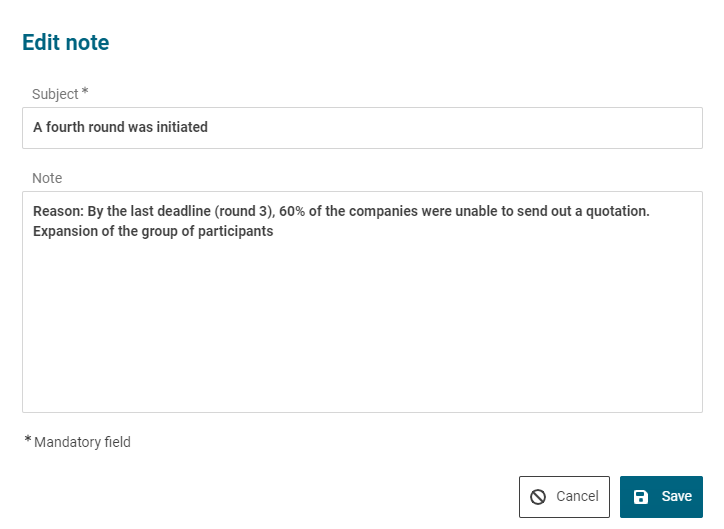Click the "Edit note" dialog heading

click(x=66, y=43)
